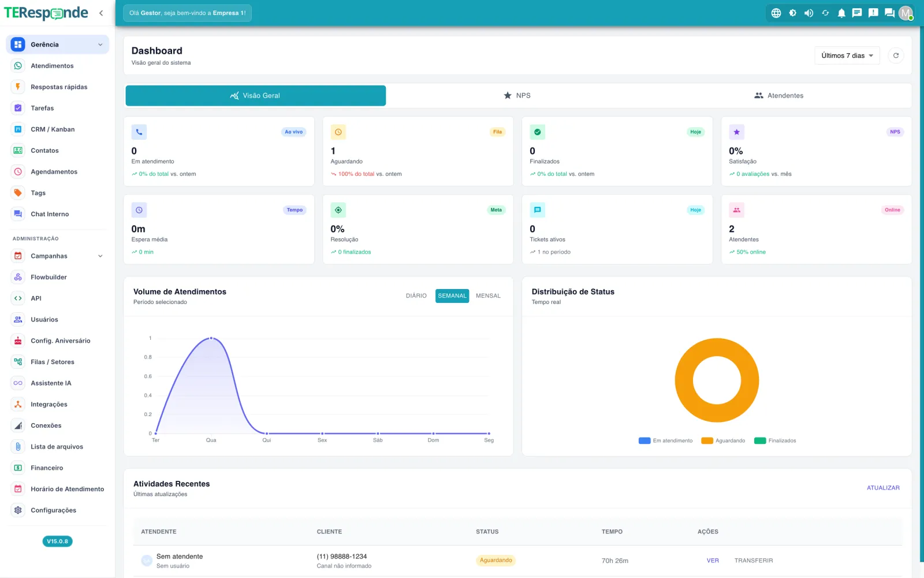924x578 pixels.
Task: Click the Aguardando status badge in table
Action: (x=496, y=560)
